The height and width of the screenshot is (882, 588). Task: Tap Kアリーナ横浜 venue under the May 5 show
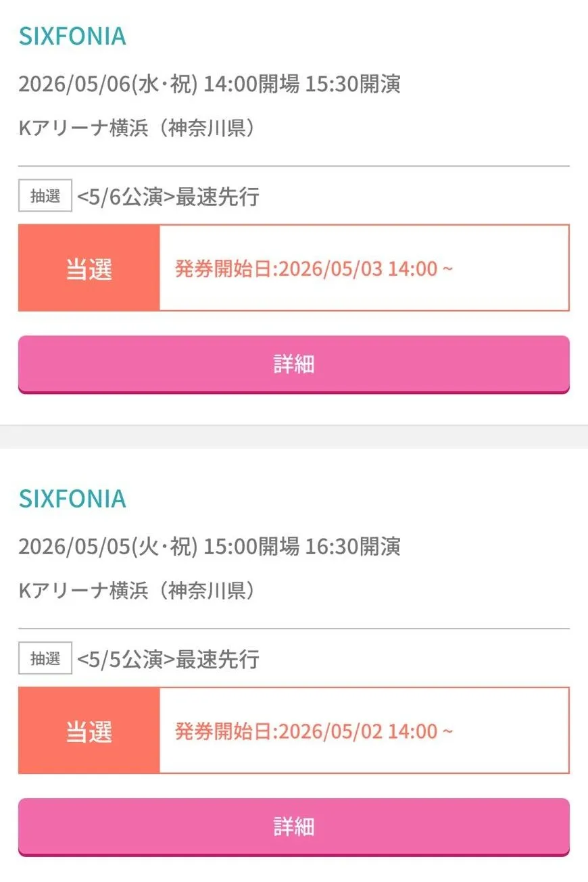pos(83,591)
